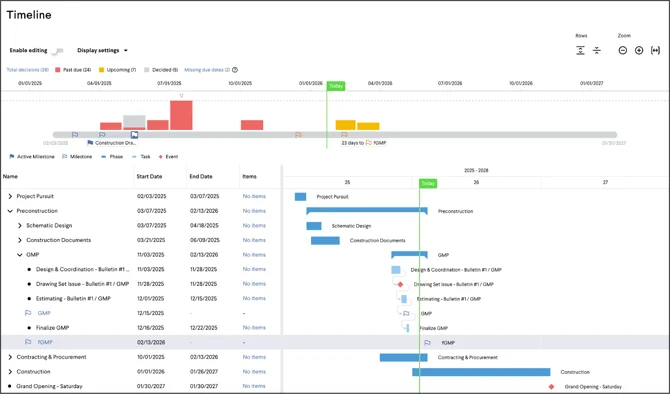Click the zoom out minus icon
This screenshot has width=670, height=394.
(x=623, y=50)
